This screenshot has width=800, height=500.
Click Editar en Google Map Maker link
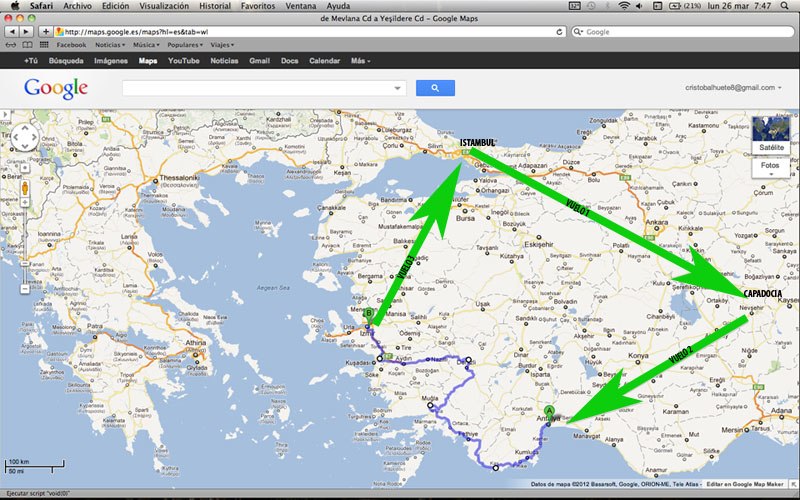[745, 484]
